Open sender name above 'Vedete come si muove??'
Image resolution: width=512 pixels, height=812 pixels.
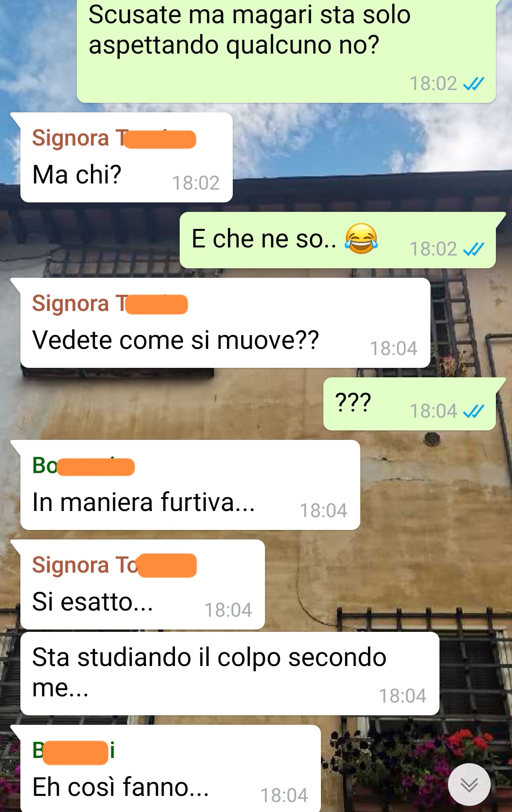click(110, 304)
